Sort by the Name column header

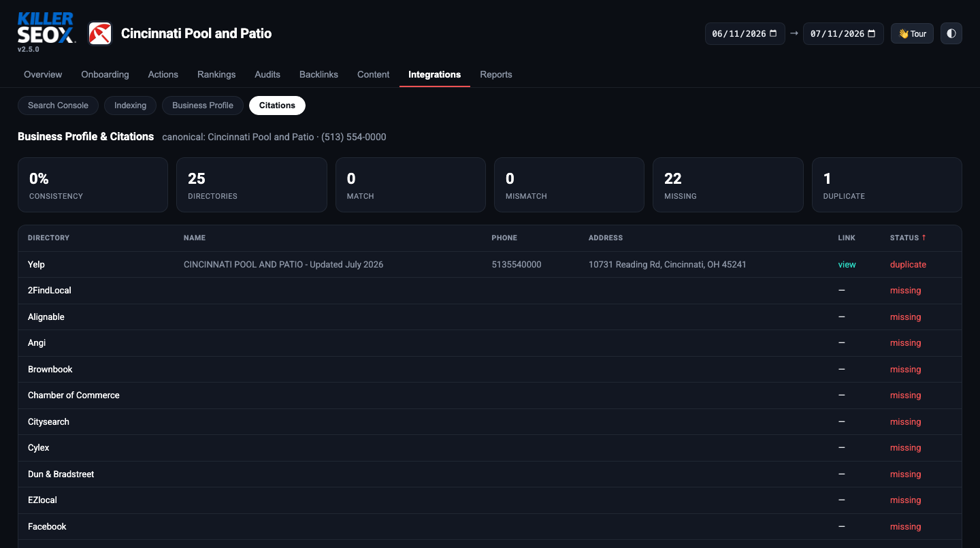coord(195,238)
